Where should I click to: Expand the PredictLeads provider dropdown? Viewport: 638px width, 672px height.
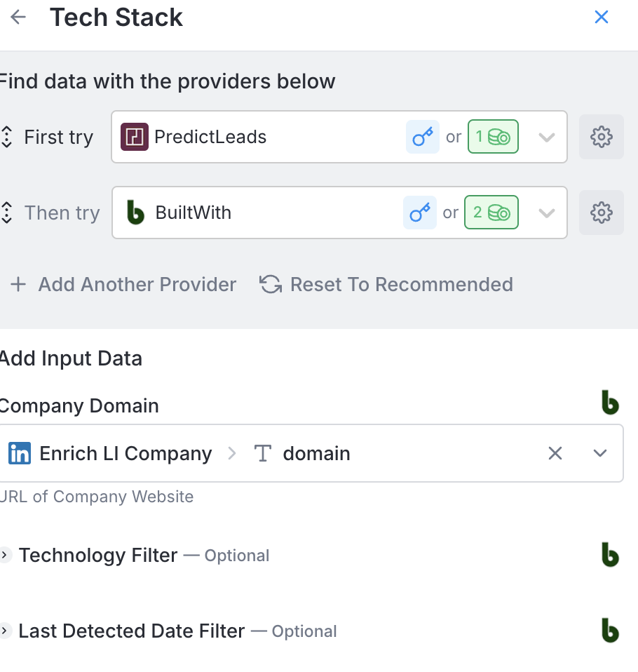[x=546, y=137]
